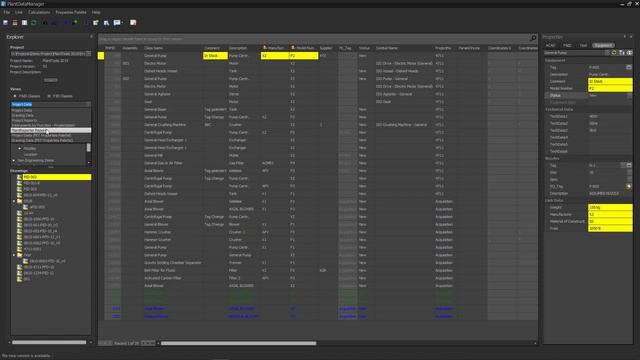
Task: Click the search magnifier above the grid
Action: coord(533,38)
